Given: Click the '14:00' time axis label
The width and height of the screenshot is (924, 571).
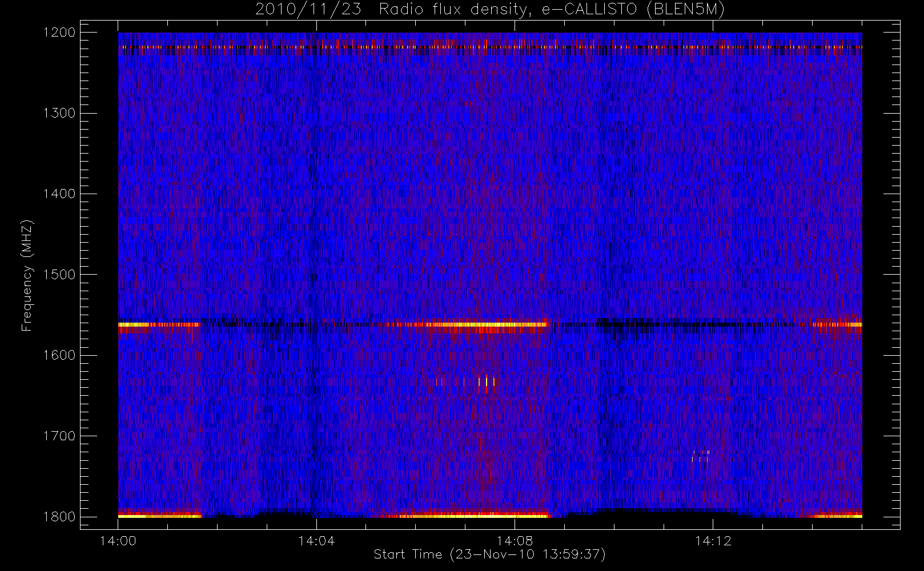Looking at the screenshot, I should [118, 541].
